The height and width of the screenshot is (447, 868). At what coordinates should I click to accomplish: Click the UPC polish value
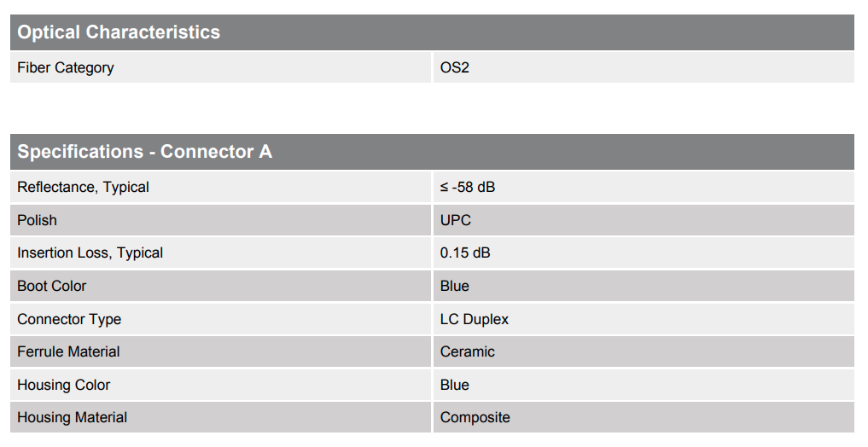(x=456, y=220)
